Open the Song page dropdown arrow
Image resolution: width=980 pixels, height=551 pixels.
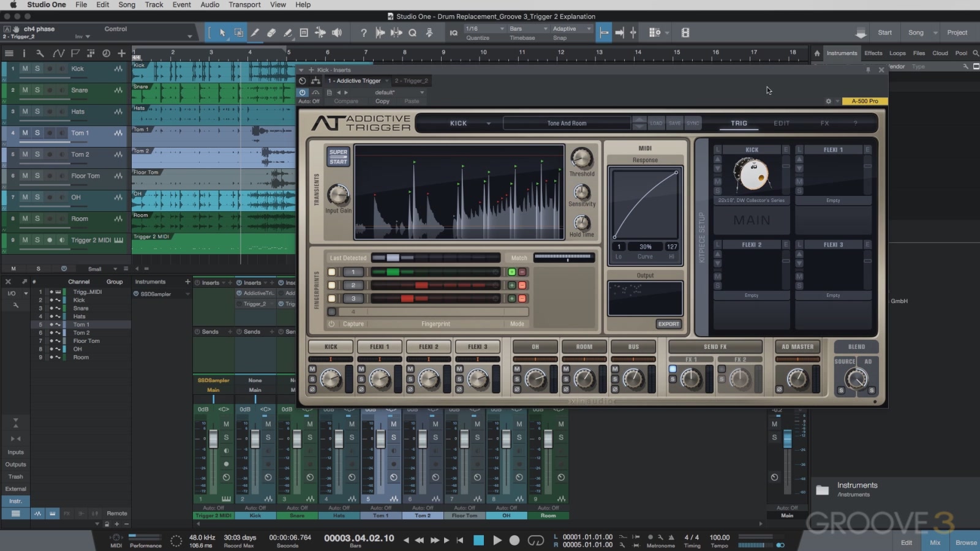coord(935,32)
